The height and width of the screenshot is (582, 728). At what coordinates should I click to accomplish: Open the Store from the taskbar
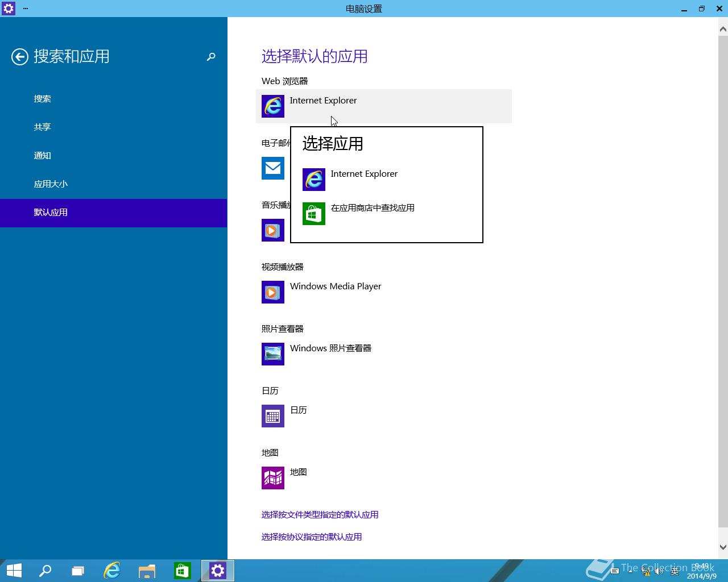pyautogui.click(x=183, y=571)
